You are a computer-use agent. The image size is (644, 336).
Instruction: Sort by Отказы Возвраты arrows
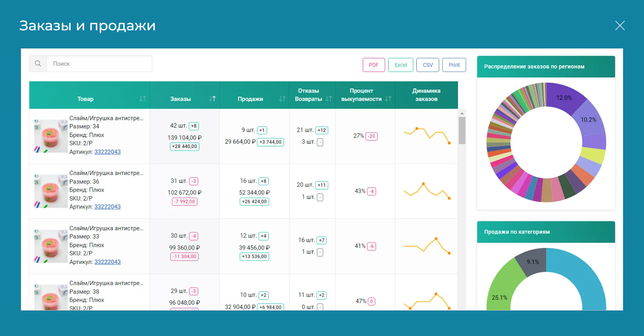[x=329, y=99]
